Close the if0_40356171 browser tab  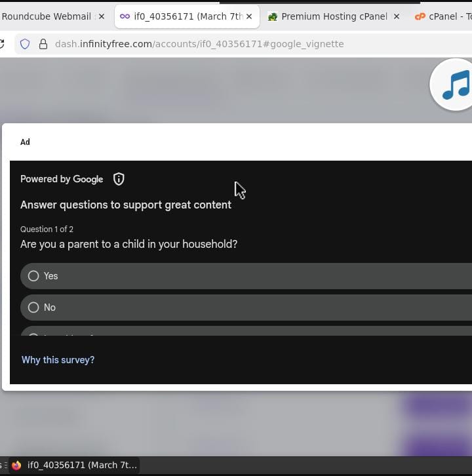(x=248, y=16)
